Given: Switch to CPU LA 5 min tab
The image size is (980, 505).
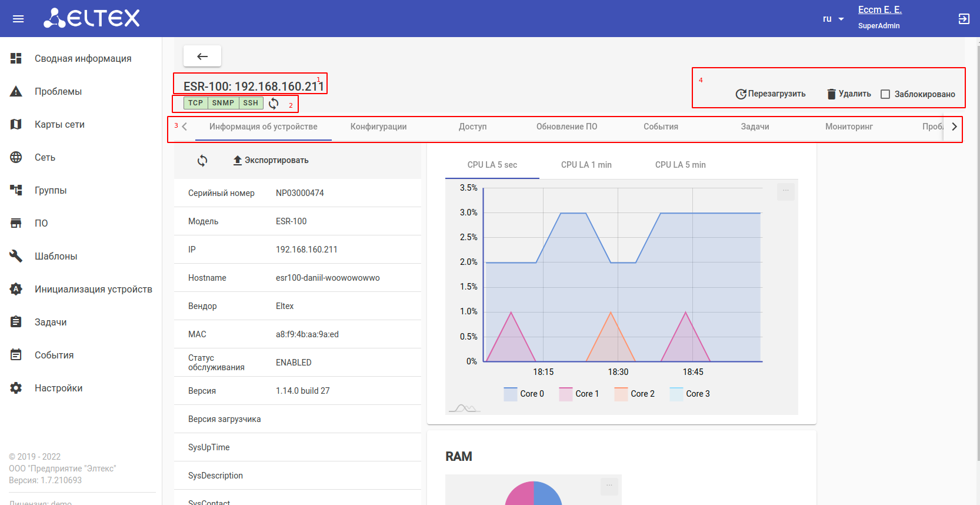Looking at the screenshot, I should tap(681, 165).
